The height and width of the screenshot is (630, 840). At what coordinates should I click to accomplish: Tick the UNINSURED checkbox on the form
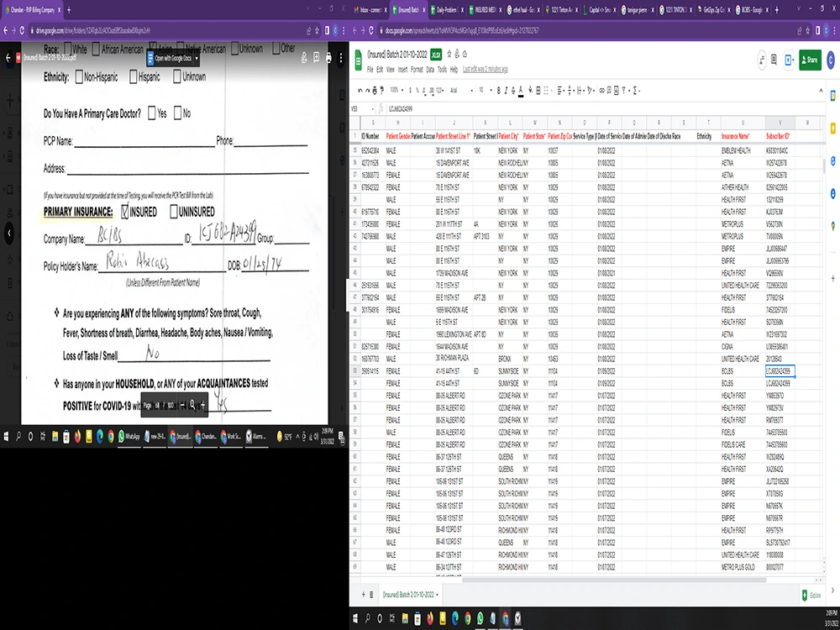tap(174, 212)
